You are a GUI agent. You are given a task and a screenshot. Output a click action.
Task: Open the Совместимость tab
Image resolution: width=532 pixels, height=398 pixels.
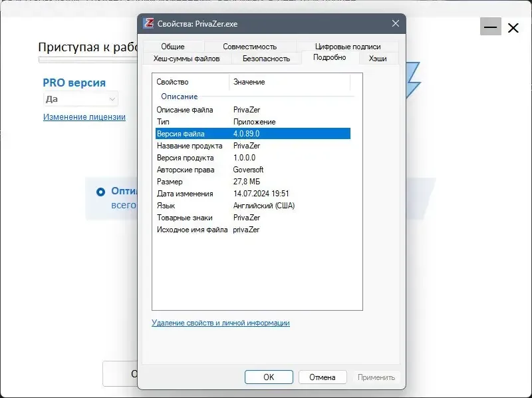[x=251, y=47]
